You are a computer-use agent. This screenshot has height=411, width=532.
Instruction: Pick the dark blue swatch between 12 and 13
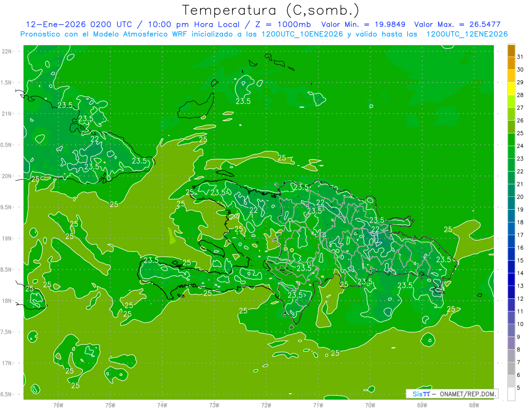[511, 292]
